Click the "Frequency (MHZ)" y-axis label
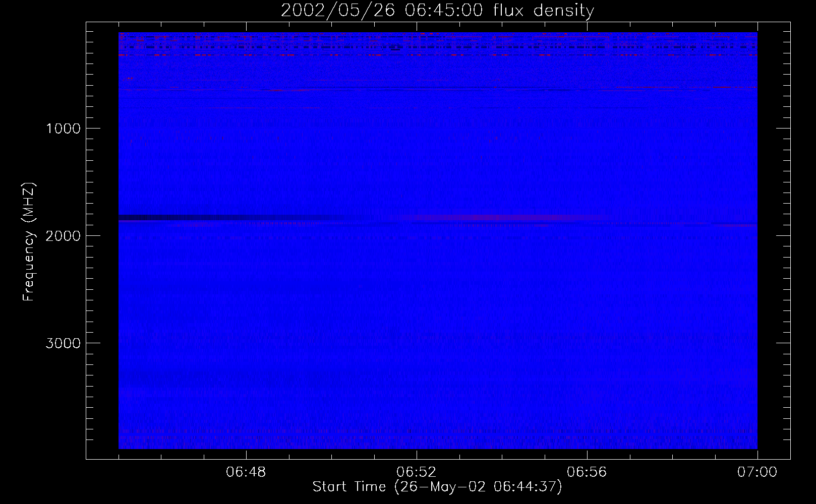This screenshot has height=504, width=816. click(x=29, y=242)
